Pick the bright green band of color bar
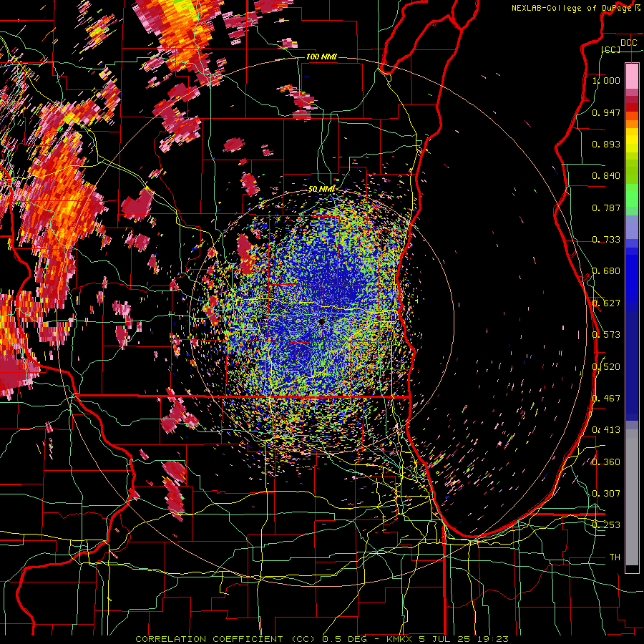 coord(632,195)
